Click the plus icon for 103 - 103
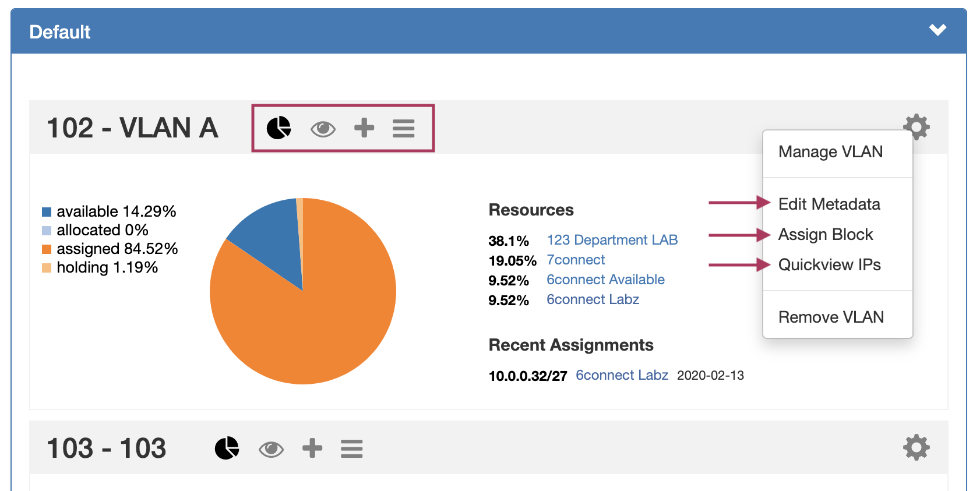 click(312, 448)
